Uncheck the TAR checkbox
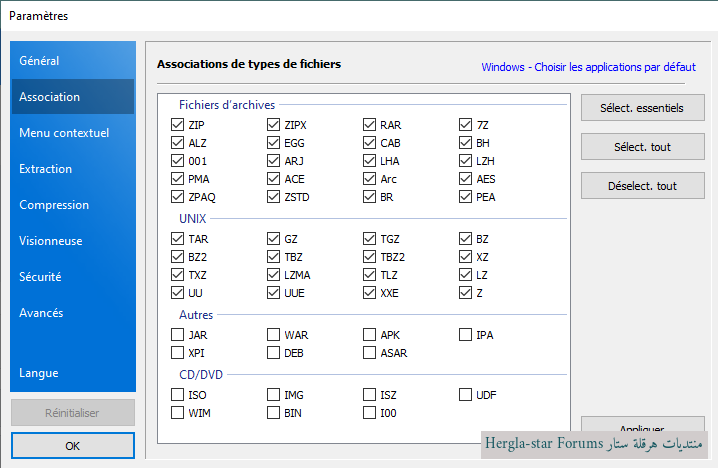The width and height of the screenshot is (718, 468). 177,239
